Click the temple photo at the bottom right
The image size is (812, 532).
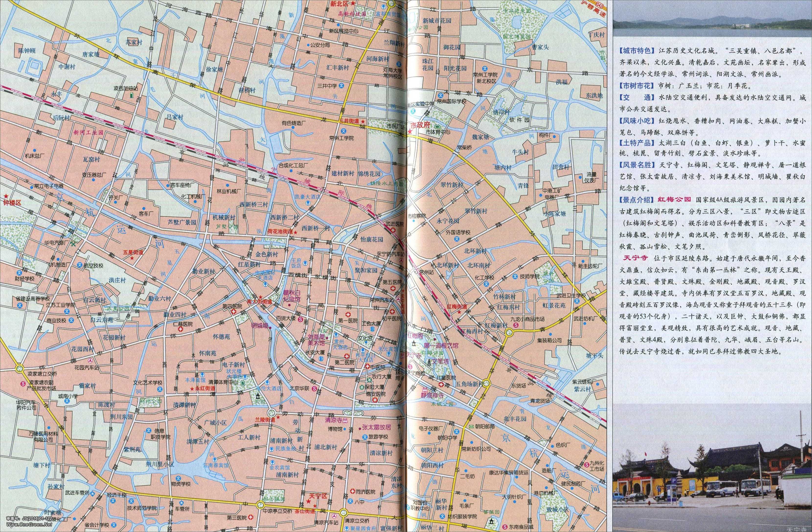pyautogui.click(x=712, y=468)
